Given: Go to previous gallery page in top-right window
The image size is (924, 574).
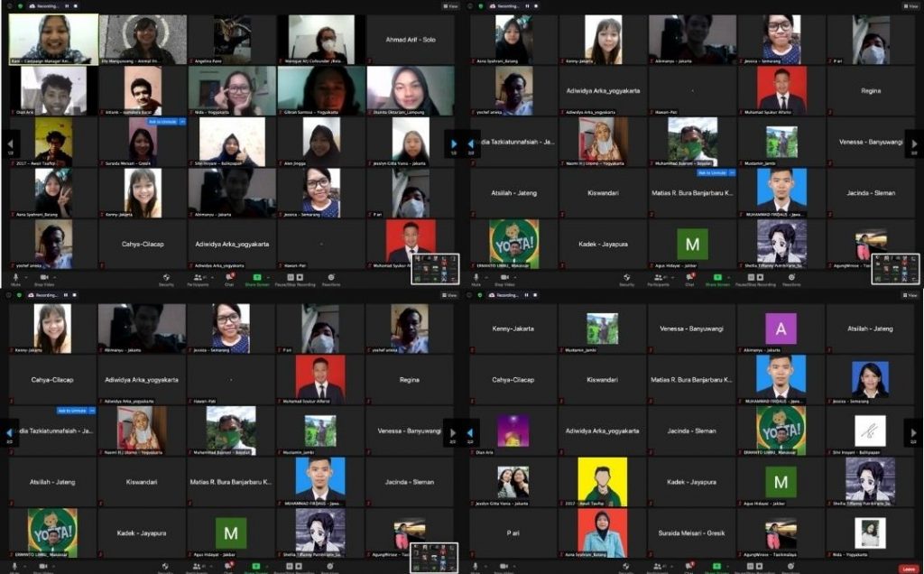Looking at the screenshot, I should click(x=471, y=143).
